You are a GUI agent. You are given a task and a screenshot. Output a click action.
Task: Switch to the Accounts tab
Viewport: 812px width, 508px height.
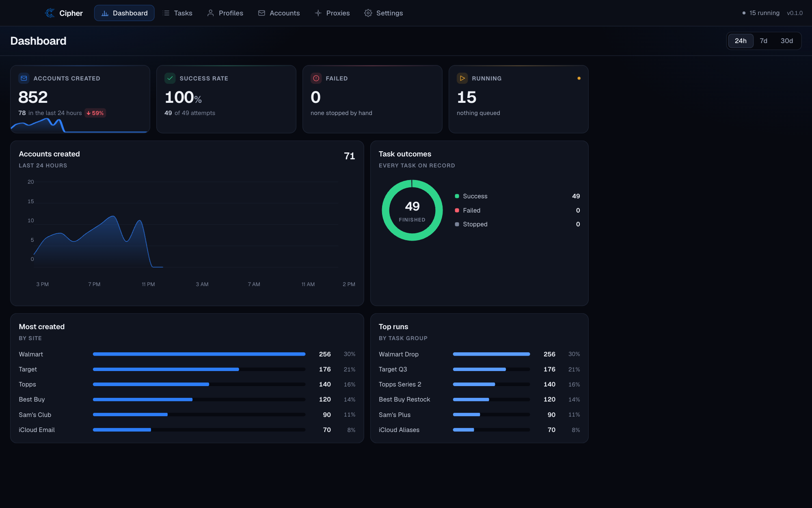(x=279, y=13)
